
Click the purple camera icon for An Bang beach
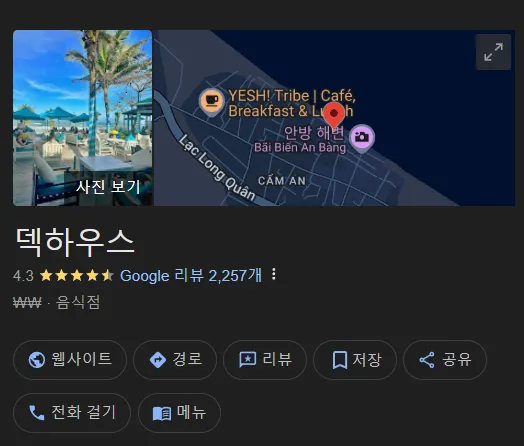click(x=362, y=138)
